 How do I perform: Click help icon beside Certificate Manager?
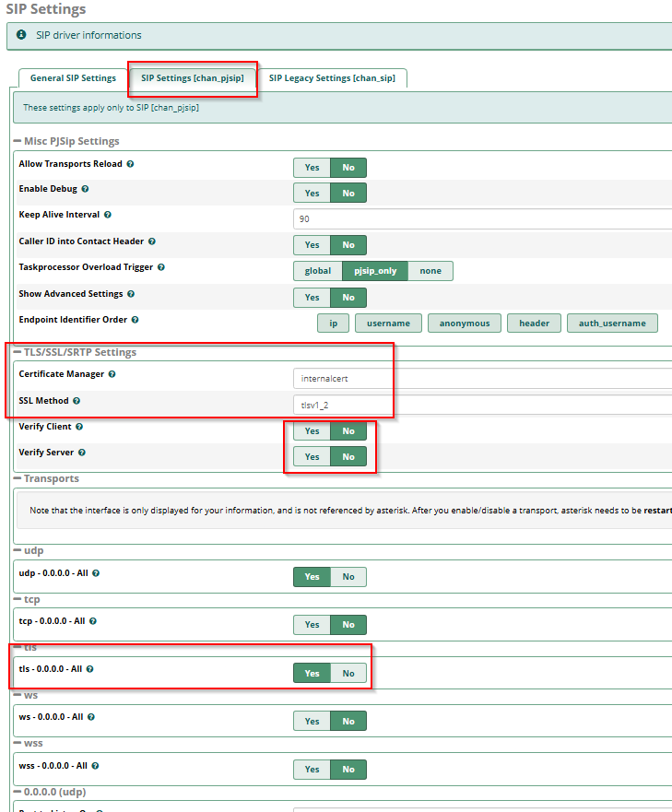click(112, 374)
